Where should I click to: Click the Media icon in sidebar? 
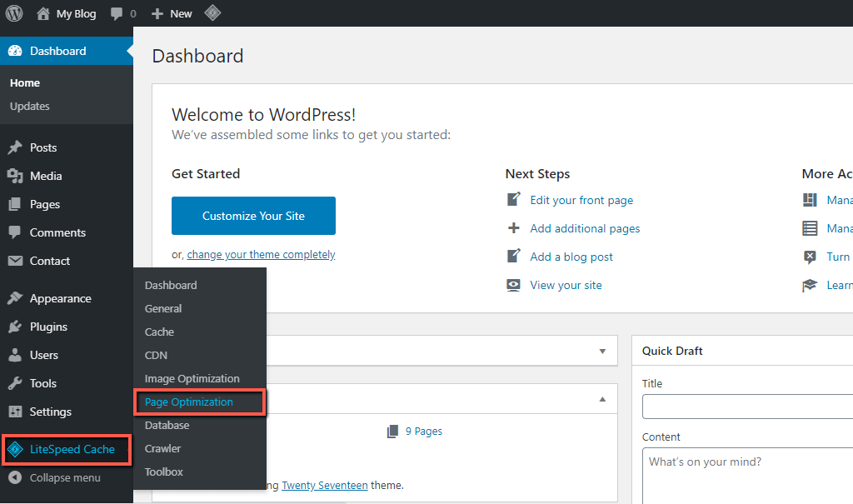click(x=15, y=176)
